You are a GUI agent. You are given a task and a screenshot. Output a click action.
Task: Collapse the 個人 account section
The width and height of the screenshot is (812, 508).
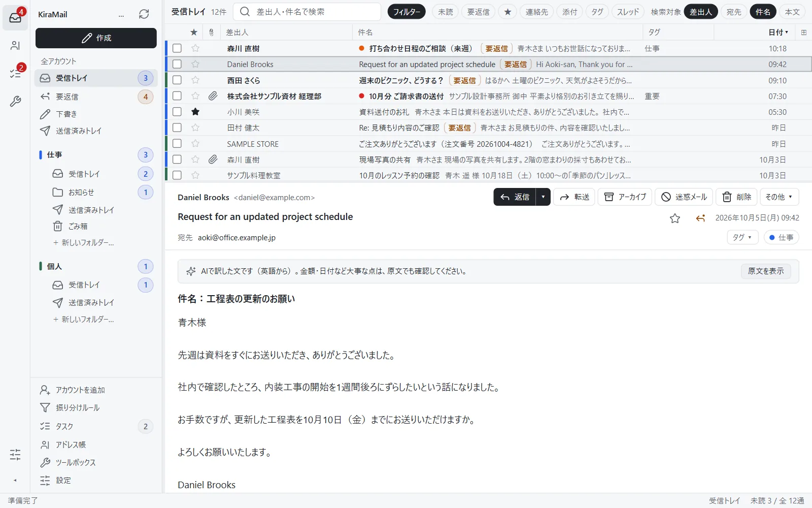pos(54,266)
